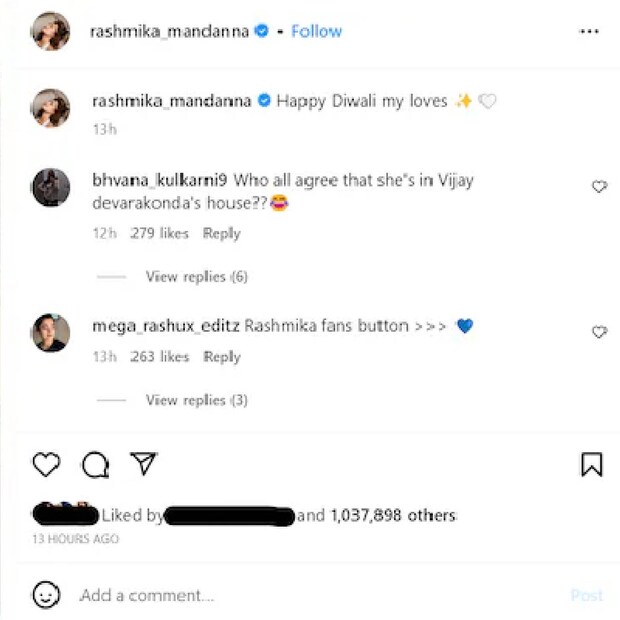Image resolution: width=620 pixels, height=620 pixels.
Task: Expand View replies (3)
Action: pyautogui.click(x=196, y=400)
